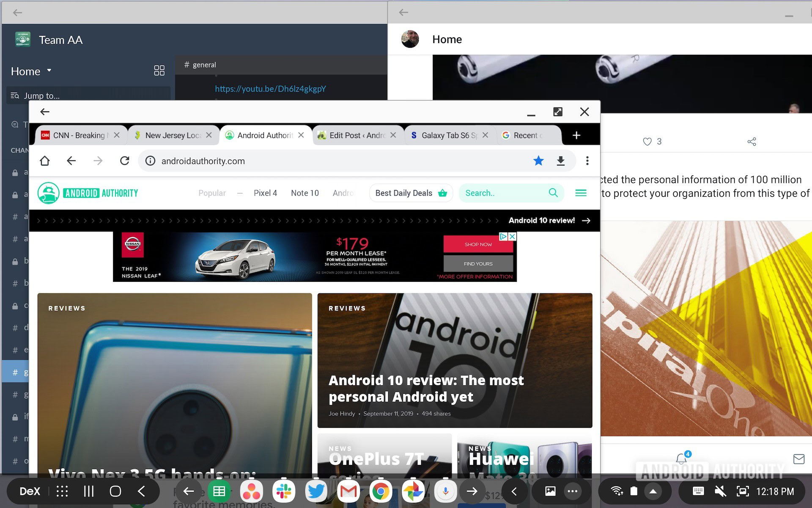This screenshot has height=508, width=812.
Task: Open Chrome three-dot overflow menu
Action: coord(587,161)
